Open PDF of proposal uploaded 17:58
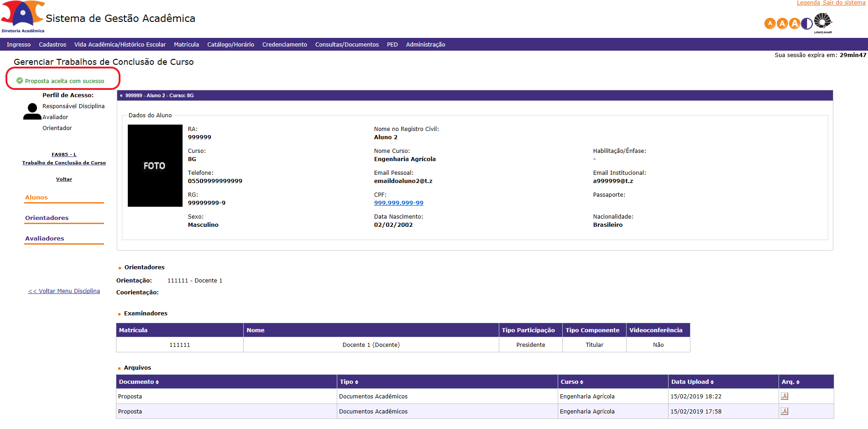 [x=784, y=411]
